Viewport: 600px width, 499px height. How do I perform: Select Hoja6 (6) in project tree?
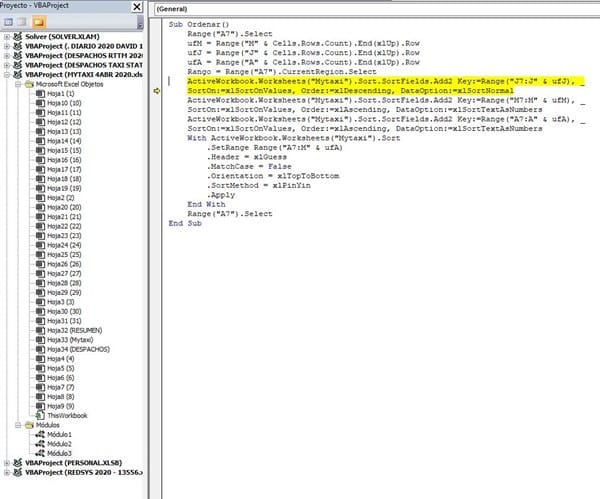tap(60, 378)
